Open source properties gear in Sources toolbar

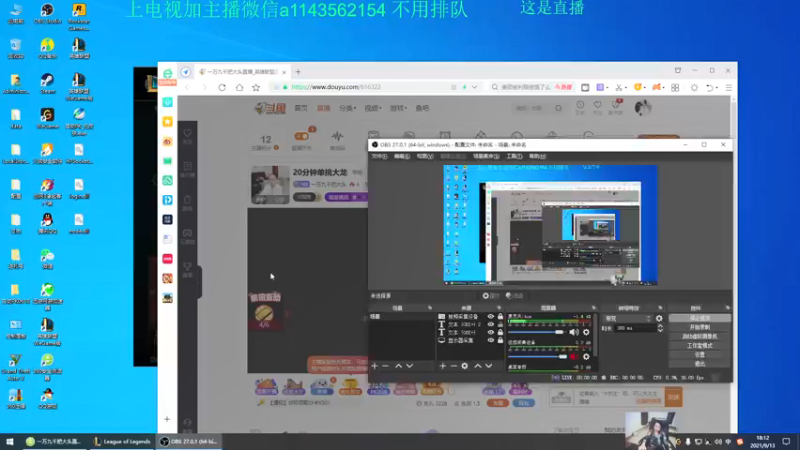[465, 366]
